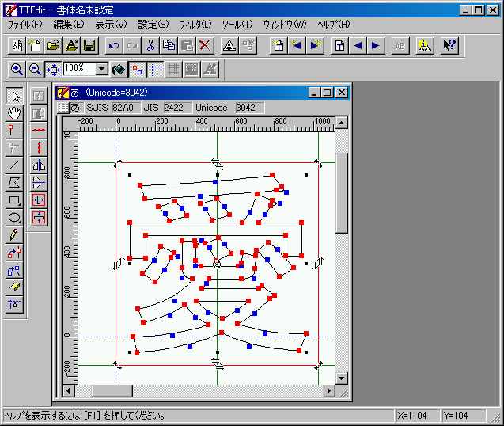Click the fit-to-window zoom button
The height and width of the screenshot is (426, 504).
point(53,69)
